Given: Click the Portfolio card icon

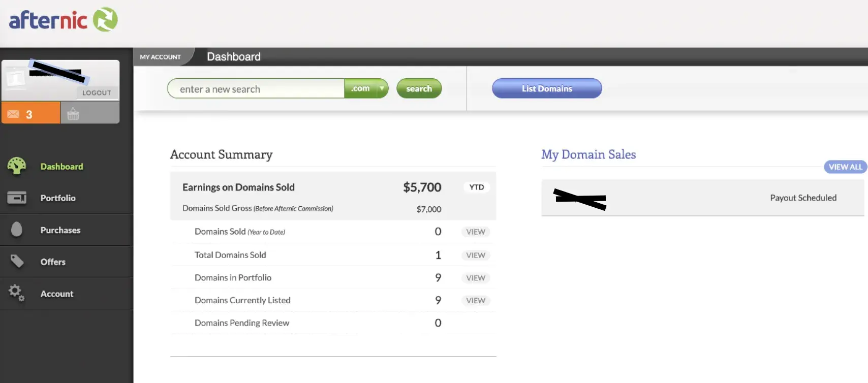Looking at the screenshot, I should (17, 198).
